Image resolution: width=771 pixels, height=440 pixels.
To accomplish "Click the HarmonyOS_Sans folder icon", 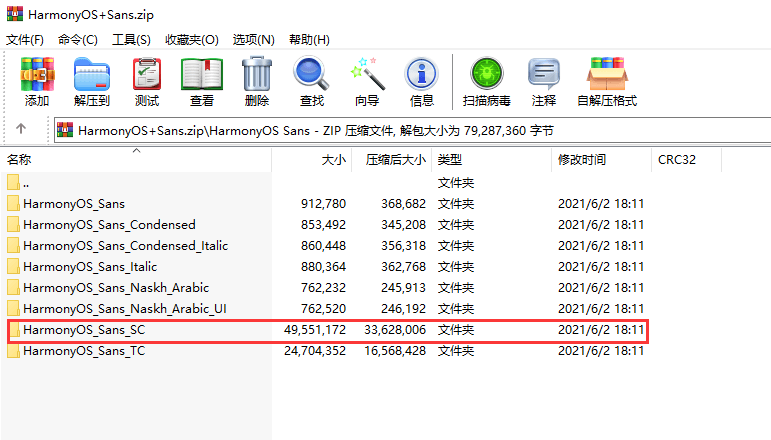I will click(x=13, y=204).
